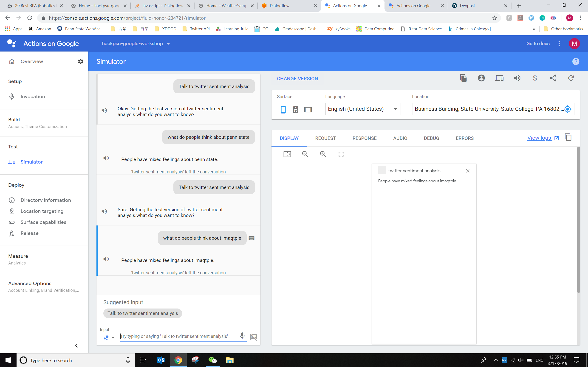Image resolution: width=588 pixels, height=367 pixels.
Task: Click the zoom out magnifier in Display panel
Action: pyautogui.click(x=305, y=154)
